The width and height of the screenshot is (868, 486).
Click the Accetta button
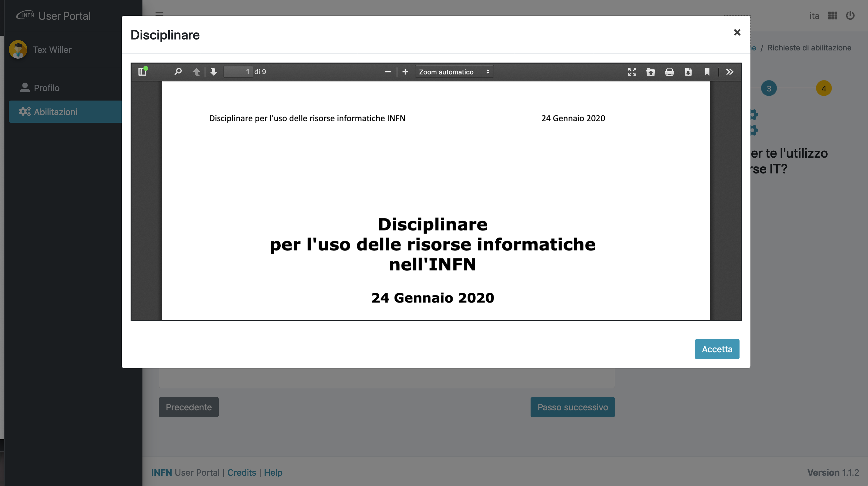pos(717,349)
